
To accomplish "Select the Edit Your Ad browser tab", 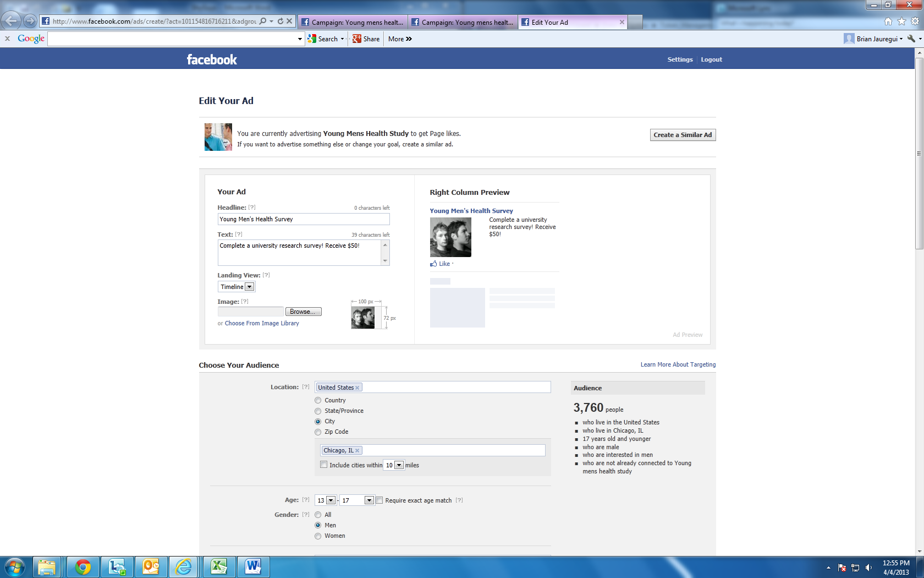I will click(x=573, y=22).
